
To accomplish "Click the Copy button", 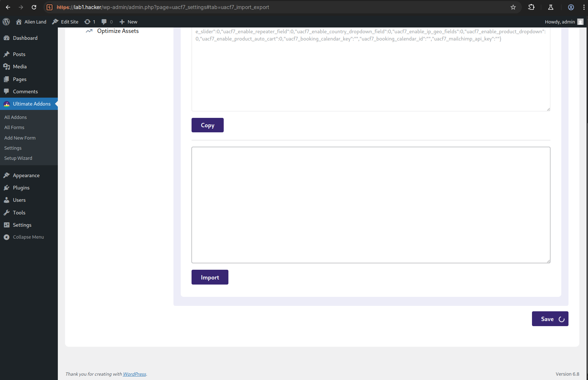I will point(207,125).
